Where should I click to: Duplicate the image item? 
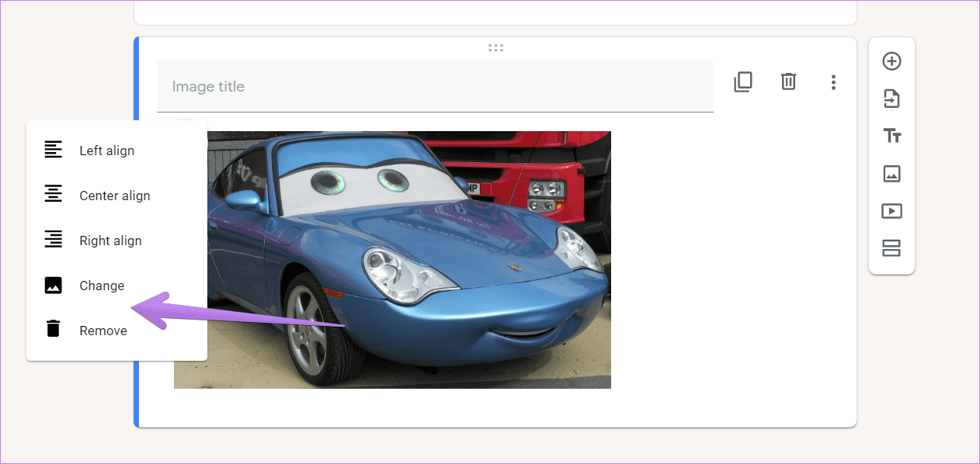[743, 81]
